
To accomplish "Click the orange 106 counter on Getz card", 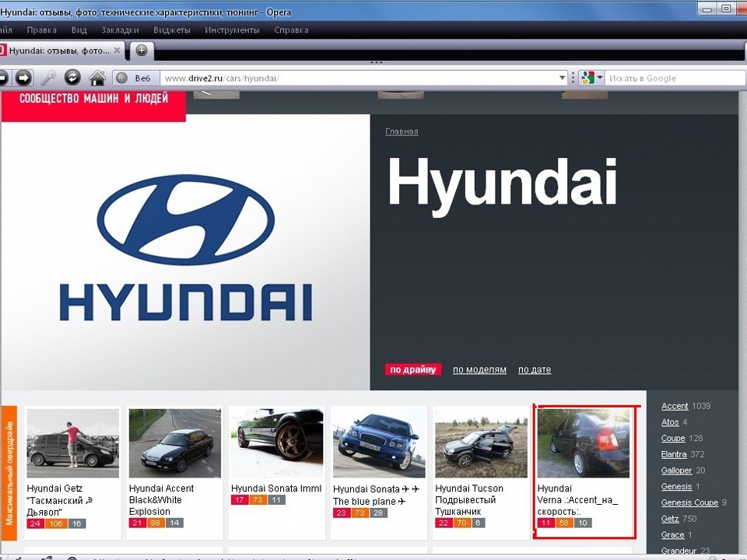I will point(56,523).
